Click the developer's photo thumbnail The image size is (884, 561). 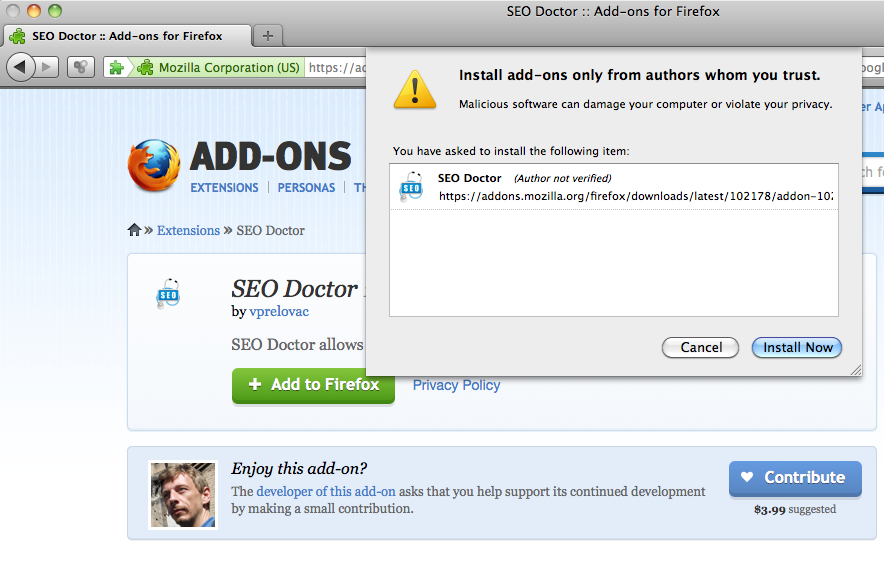[183, 495]
